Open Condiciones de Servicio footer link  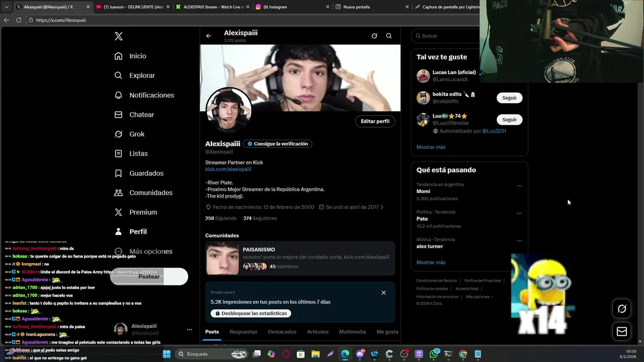tap(437, 281)
